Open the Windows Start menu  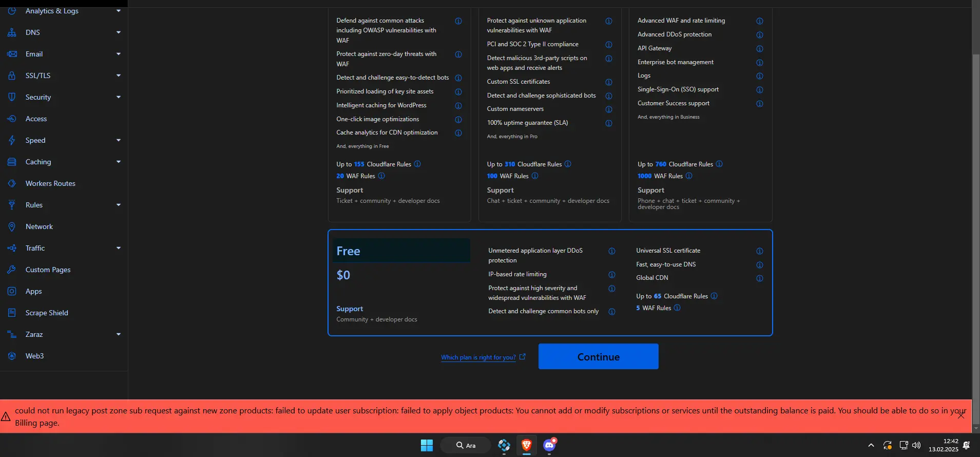427,445
